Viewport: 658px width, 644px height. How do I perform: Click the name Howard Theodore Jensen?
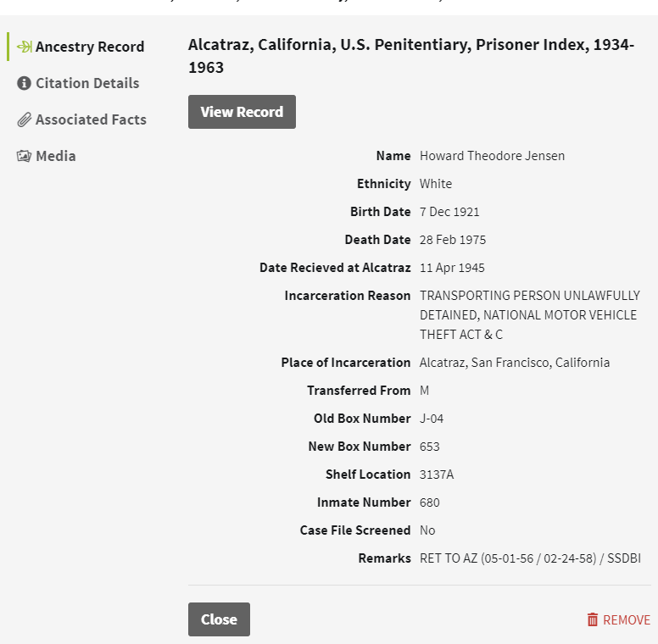point(493,156)
